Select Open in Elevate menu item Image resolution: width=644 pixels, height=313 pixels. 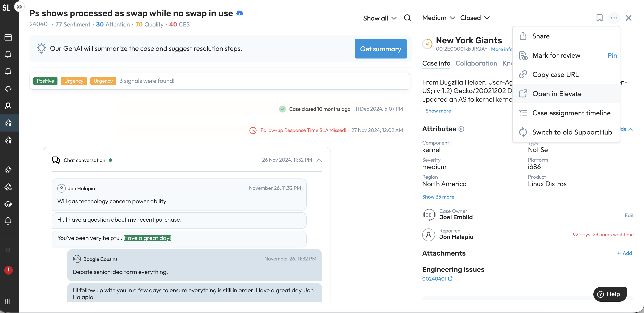pyautogui.click(x=557, y=94)
